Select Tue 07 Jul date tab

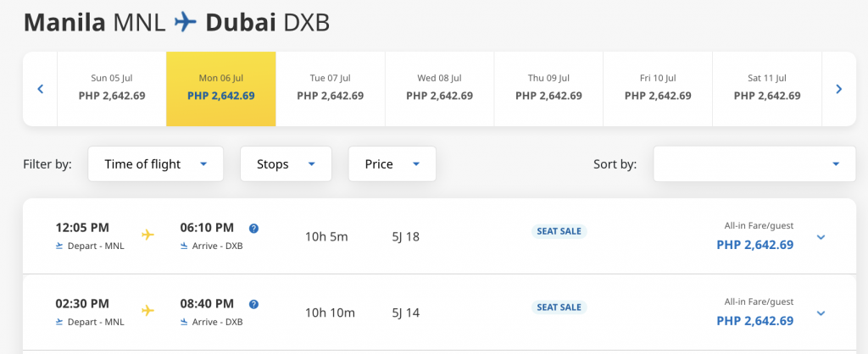(331, 88)
